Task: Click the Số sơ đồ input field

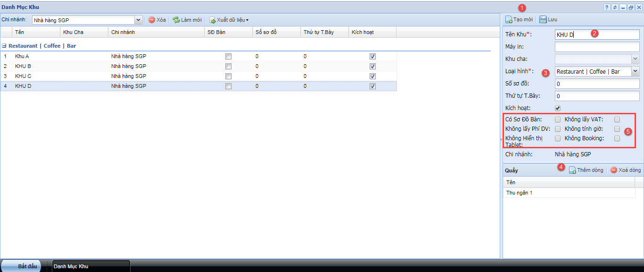Action: [597, 84]
